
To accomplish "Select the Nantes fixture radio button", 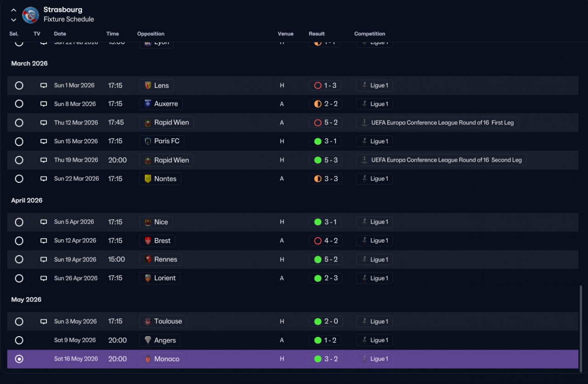I will pos(19,179).
